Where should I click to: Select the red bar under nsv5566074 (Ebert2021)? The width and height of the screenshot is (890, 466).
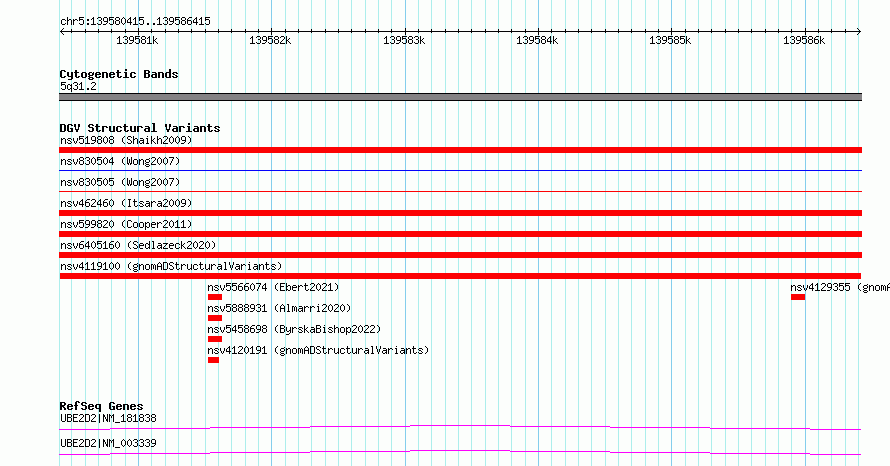(215, 297)
